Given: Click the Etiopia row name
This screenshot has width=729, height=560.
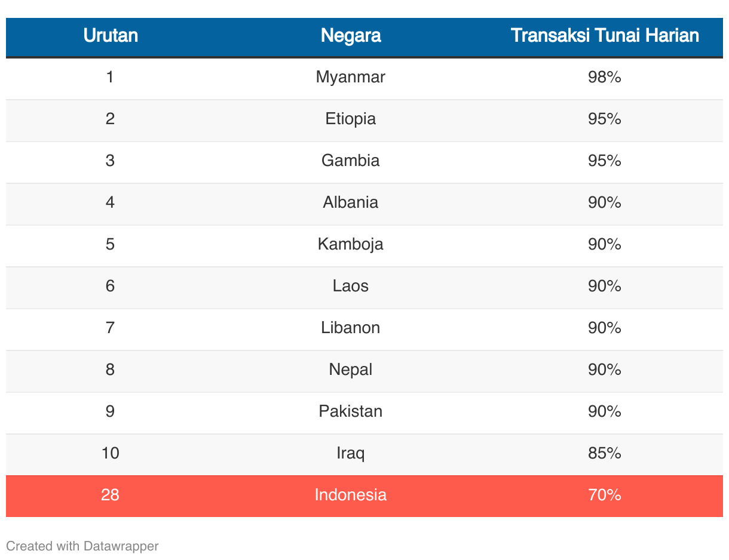Looking at the screenshot, I should [351, 119].
